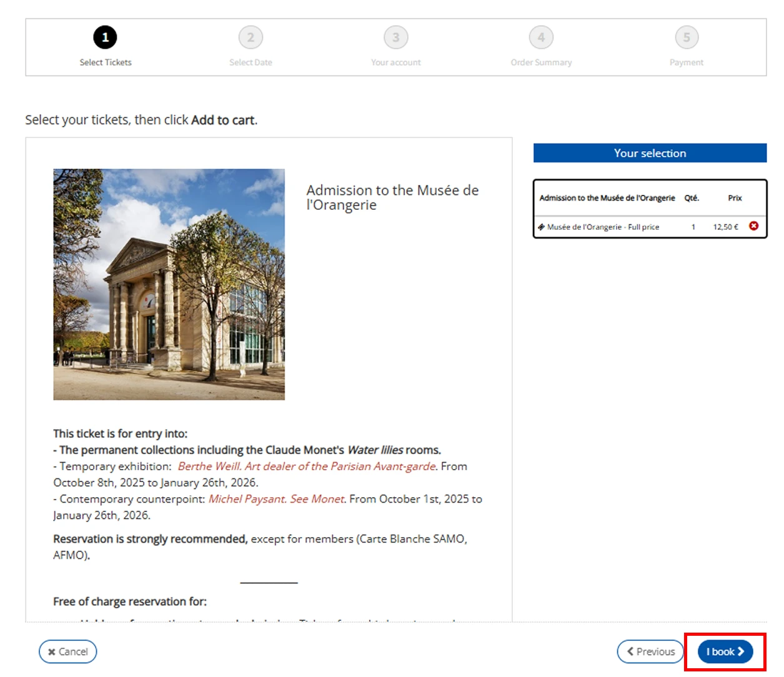Switch to the 'Select Date' step label
784x677 pixels.
click(x=251, y=62)
